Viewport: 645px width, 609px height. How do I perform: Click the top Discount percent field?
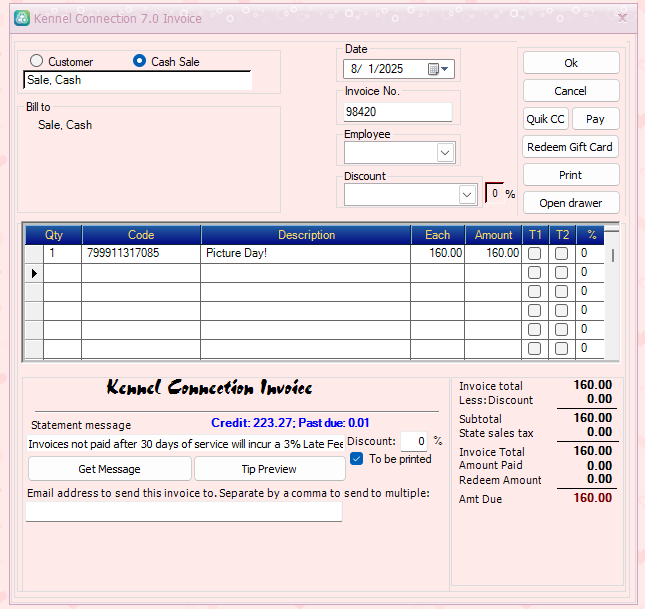pyautogui.click(x=495, y=193)
